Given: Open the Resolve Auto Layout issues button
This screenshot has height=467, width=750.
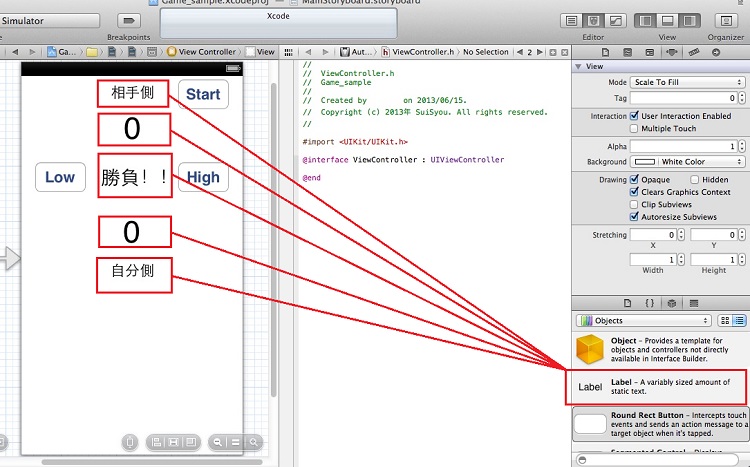Looking at the screenshot, I should click(x=191, y=443).
